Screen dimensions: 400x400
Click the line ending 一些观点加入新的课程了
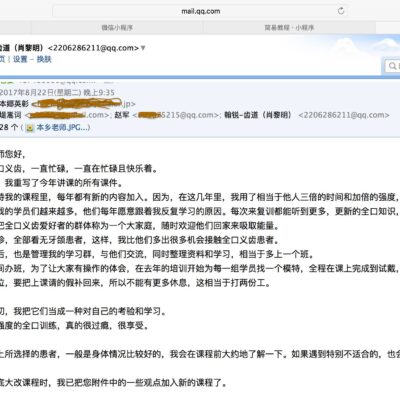(x=114, y=382)
